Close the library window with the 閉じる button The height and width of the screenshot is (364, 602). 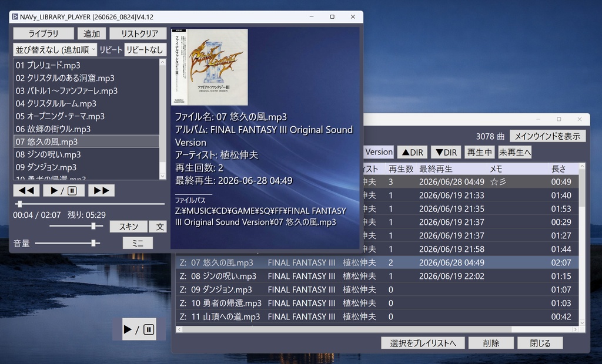click(540, 343)
